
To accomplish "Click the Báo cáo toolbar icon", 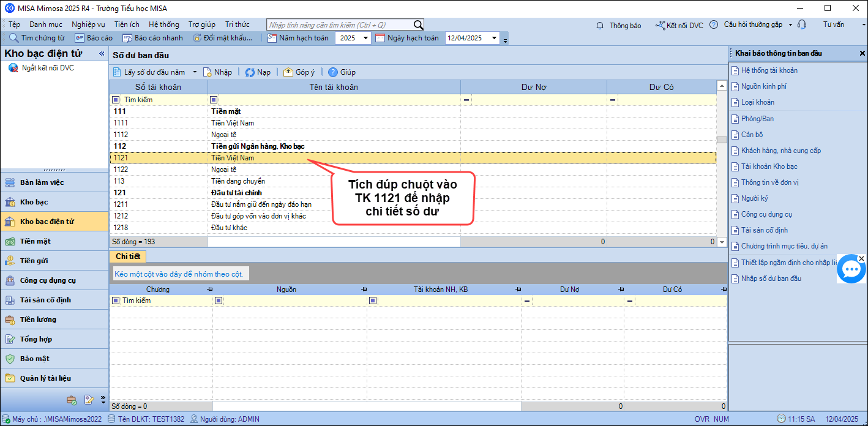I will (79, 38).
